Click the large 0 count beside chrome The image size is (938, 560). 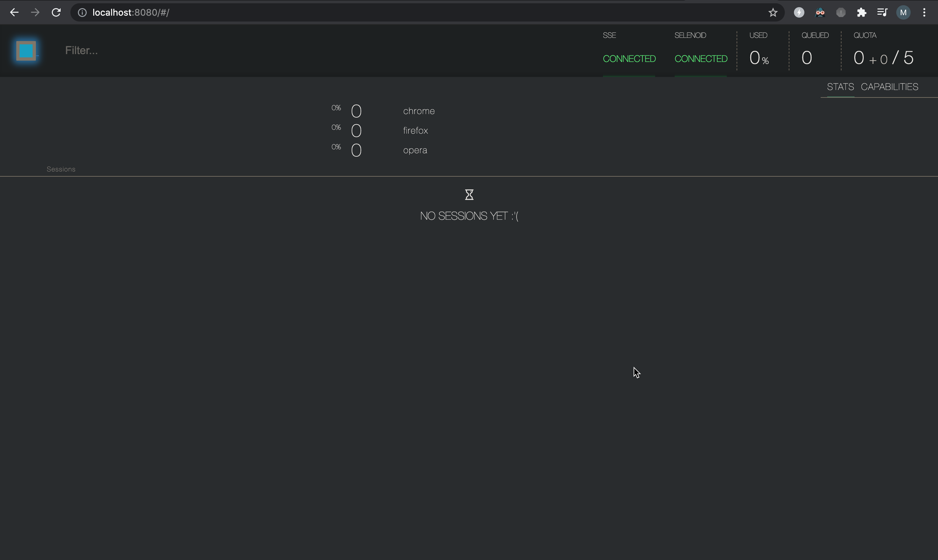click(x=356, y=111)
